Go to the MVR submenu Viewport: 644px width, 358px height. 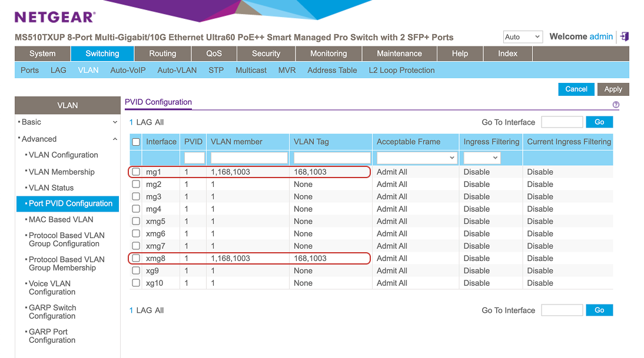[x=287, y=70]
